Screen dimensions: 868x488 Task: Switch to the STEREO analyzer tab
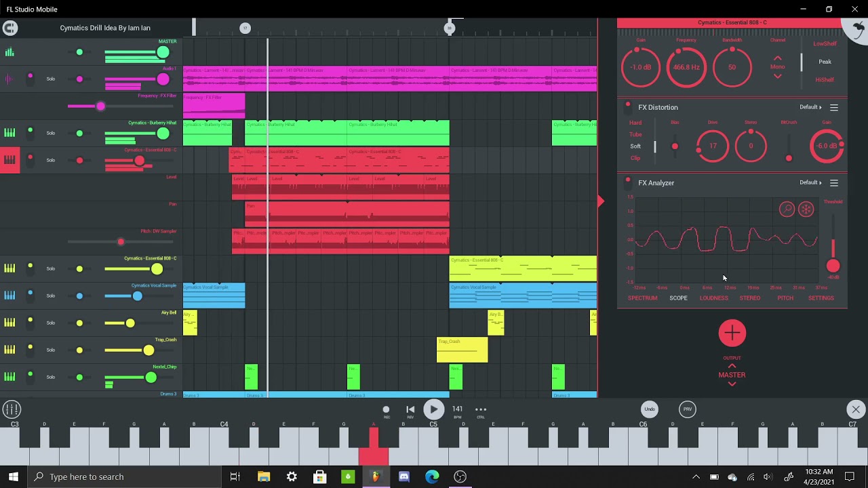(749, 298)
